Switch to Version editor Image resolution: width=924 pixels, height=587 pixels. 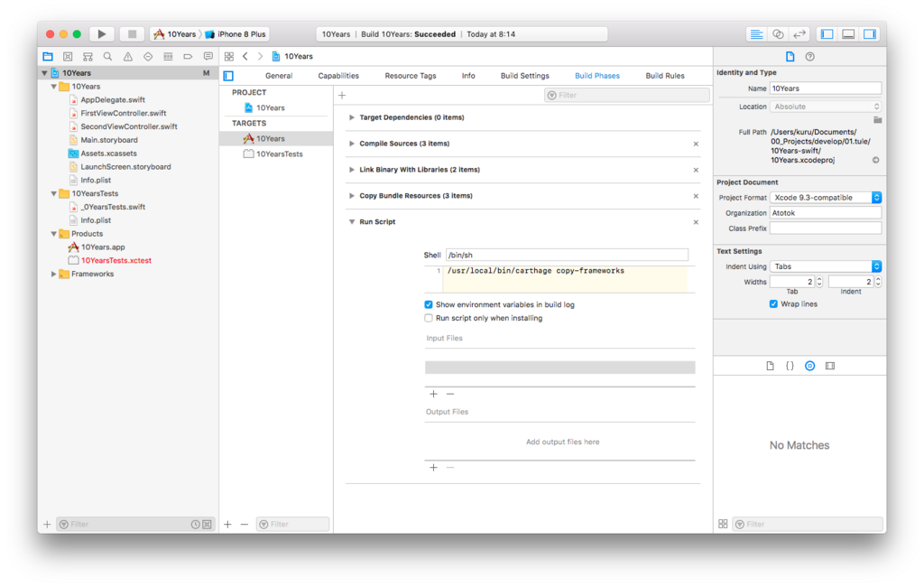click(799, 34)
